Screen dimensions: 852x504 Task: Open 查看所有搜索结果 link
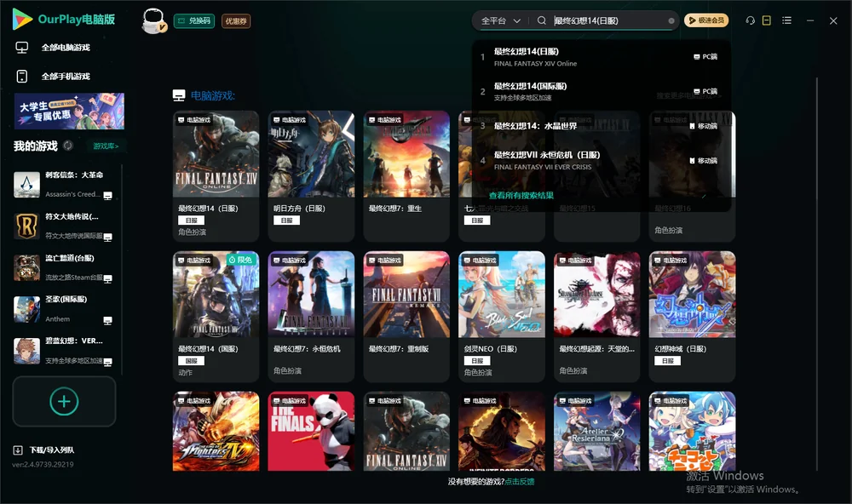tap(521, 196)
